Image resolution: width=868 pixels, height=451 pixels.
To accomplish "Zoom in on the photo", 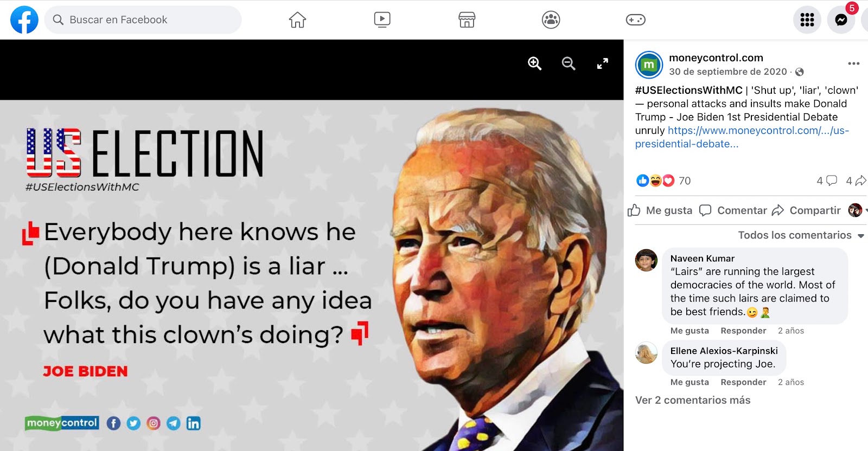I will [x=535, y=63].
